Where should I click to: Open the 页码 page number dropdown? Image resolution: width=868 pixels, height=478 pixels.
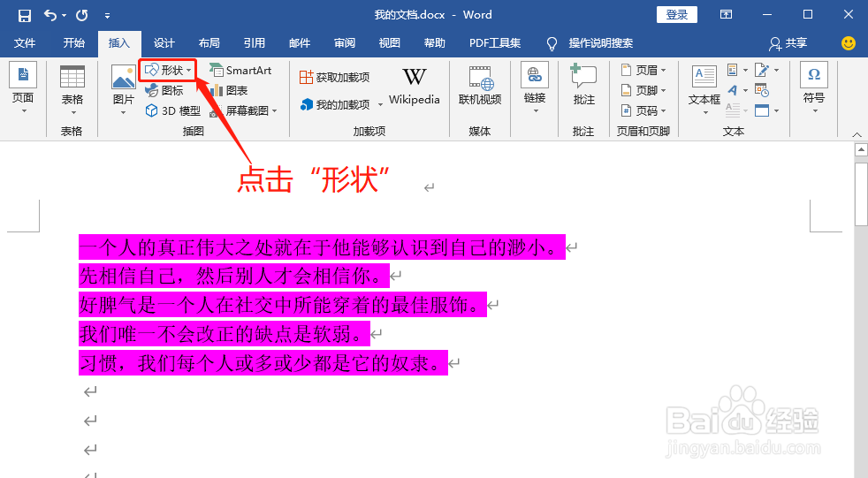pos(643,110)
